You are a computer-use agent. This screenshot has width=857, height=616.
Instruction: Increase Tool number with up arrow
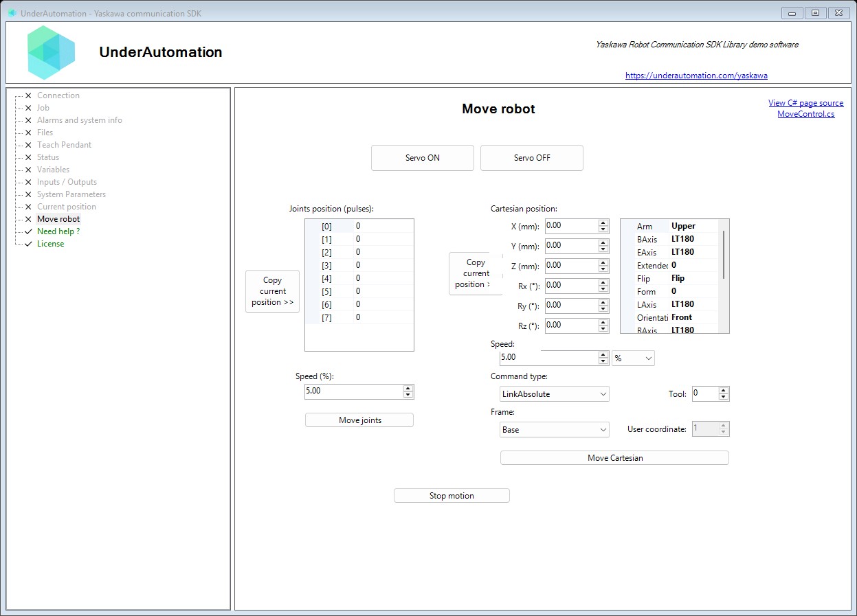coord(723,391)
